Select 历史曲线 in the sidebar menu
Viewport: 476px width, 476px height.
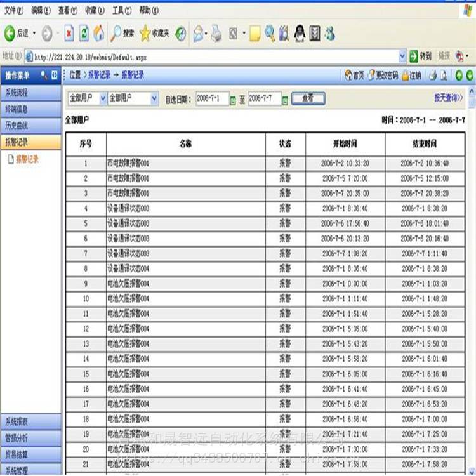click(30, 126)
